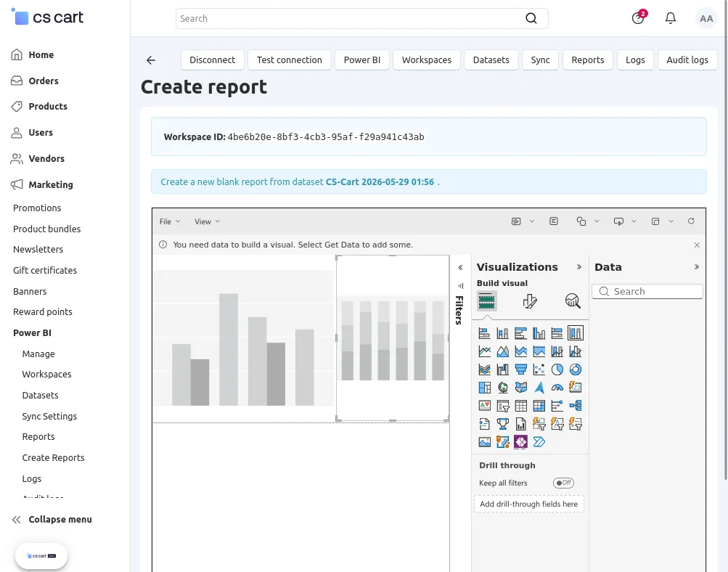
Task: Expand the Q&A visual dropdown arrow
Action: [x=531, y=221]
